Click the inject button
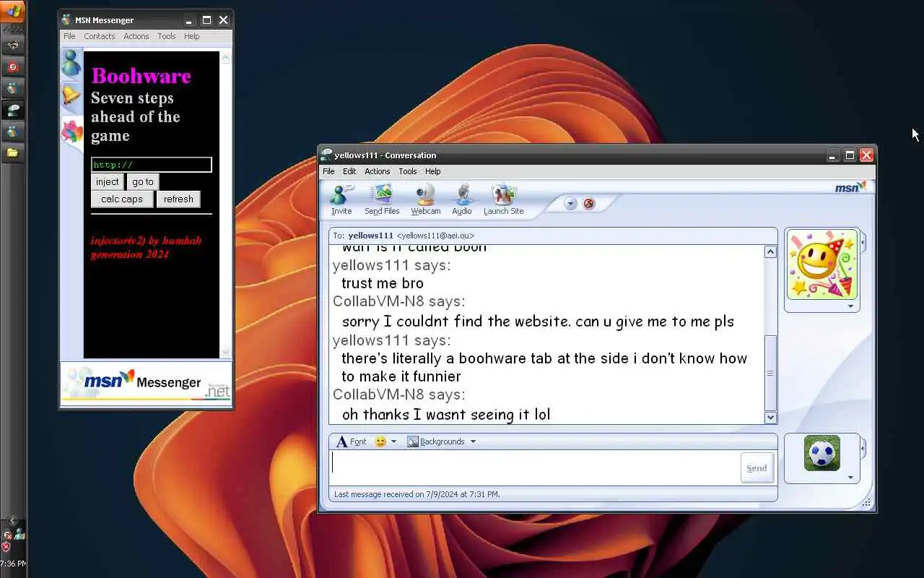The width and height of the screenshot is (924, 578). [x=108, y=182]
